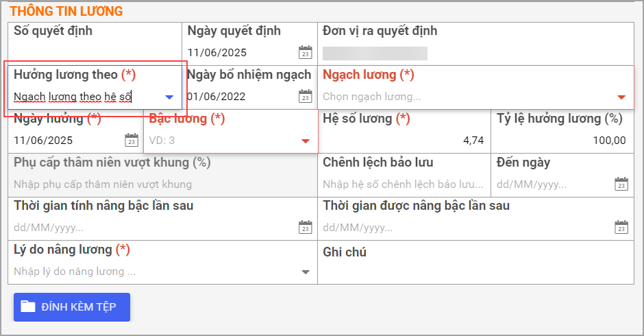Click folder icon on ĐÍNH KÈM TỆP button
644x336 pixels.
point(28,307)
